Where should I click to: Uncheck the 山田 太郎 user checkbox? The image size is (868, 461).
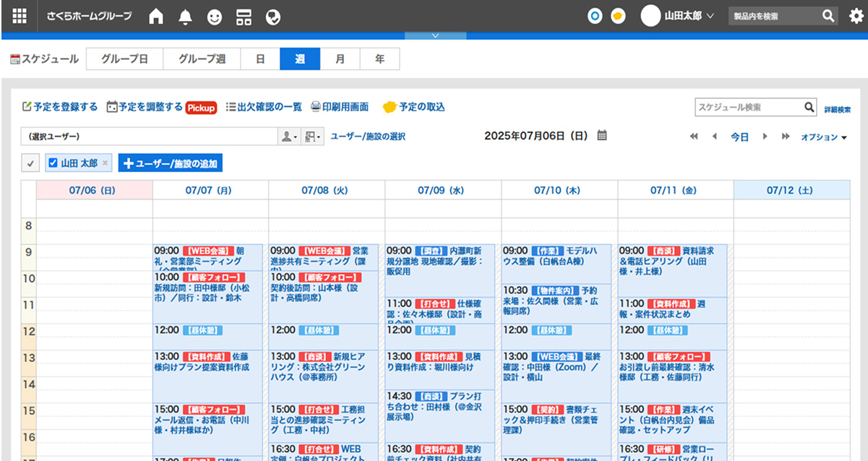click(53, 163)
